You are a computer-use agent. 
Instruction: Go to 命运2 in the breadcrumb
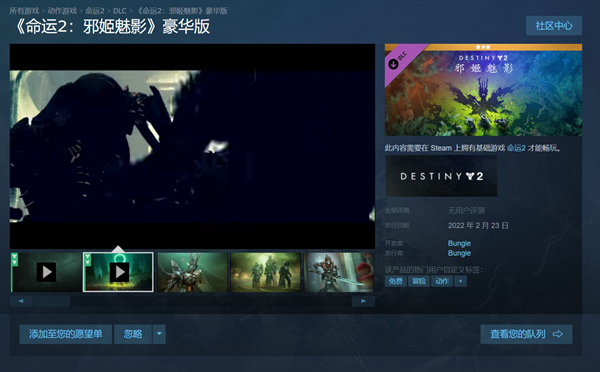[x=95, y=11]
